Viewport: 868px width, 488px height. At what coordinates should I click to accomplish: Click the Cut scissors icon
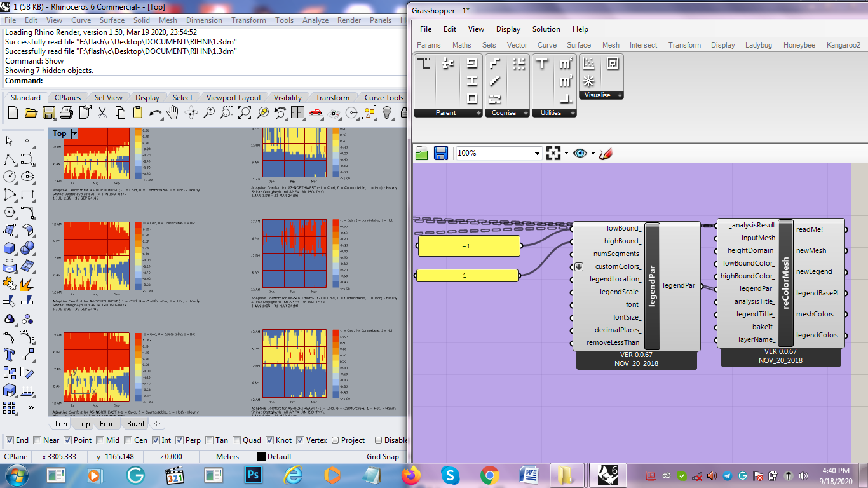[102, 113]
